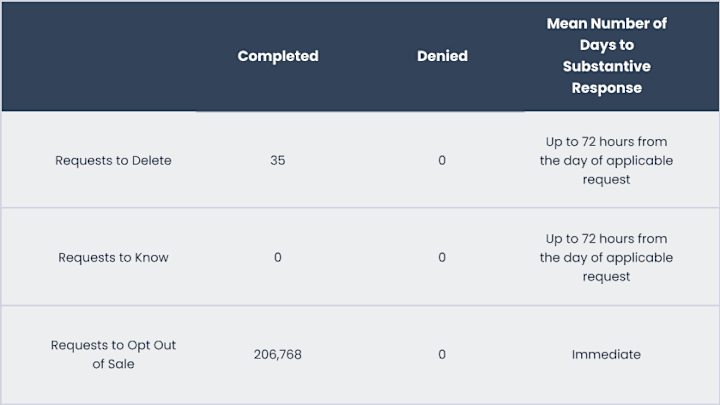Click the Completed column header
Image resolution: width=720 pixels, height=405 pixels.
[278, 56]
